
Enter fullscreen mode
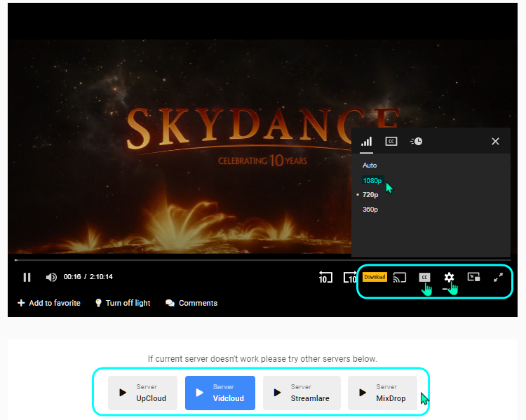[498, 277]
